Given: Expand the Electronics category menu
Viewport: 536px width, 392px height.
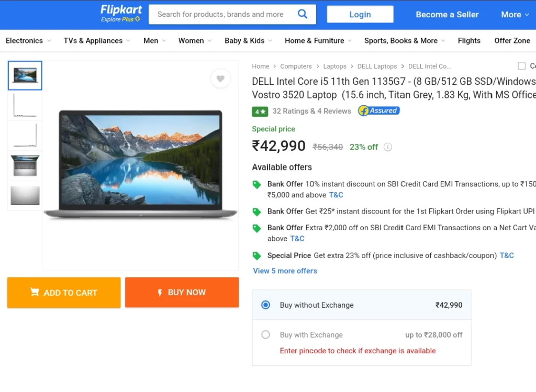Looking at the screenshot, I should [x=28, y=41].
